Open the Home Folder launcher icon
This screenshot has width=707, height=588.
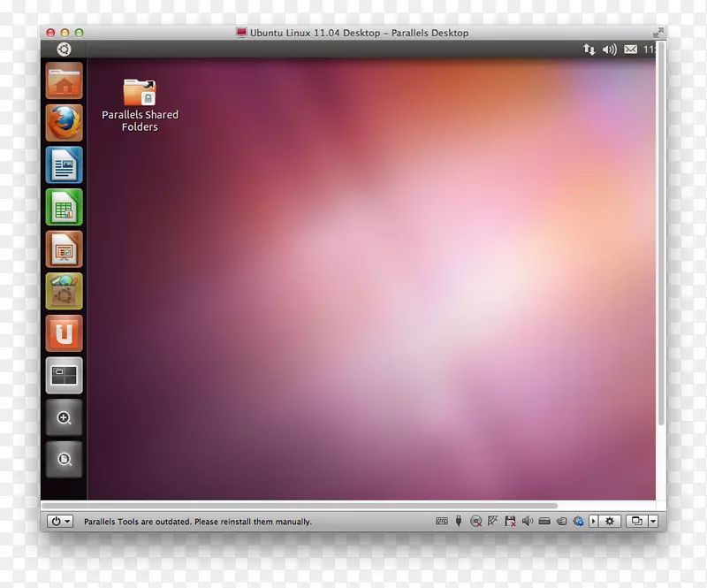pos(64,81)
